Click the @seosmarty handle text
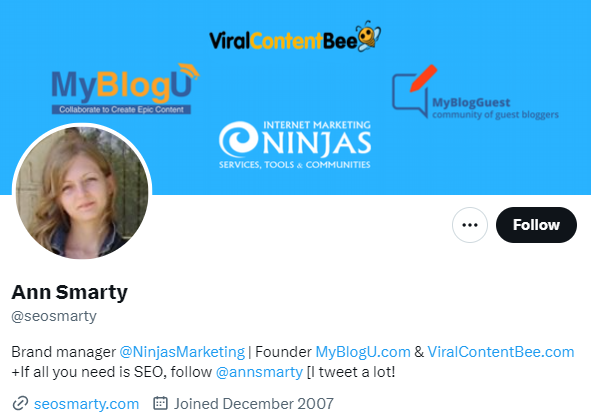Image resolution: width=591 pixels, height=420 pixels. pos(54,316)
